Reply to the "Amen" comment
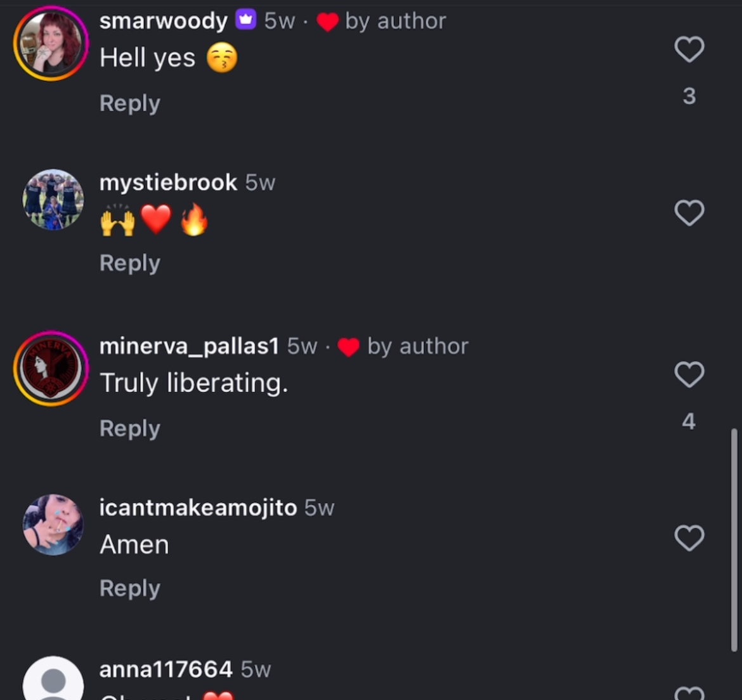 [130, 588]
